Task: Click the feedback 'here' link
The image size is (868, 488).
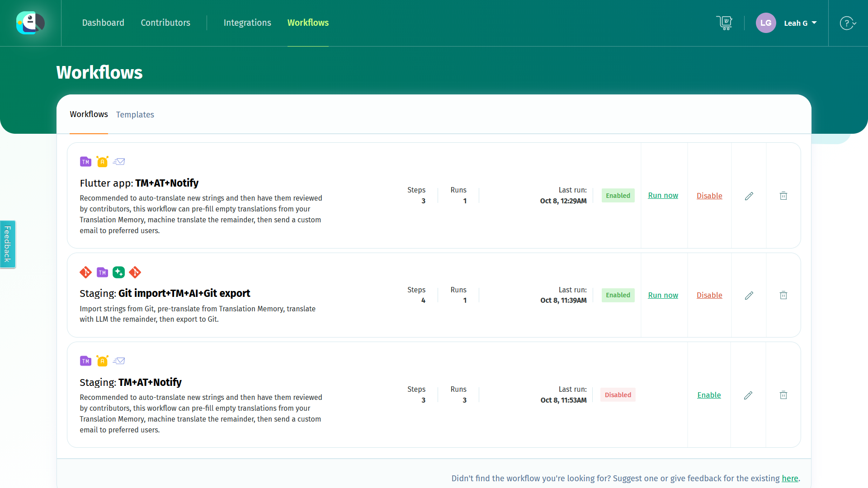Action: [x=790, y=478]
